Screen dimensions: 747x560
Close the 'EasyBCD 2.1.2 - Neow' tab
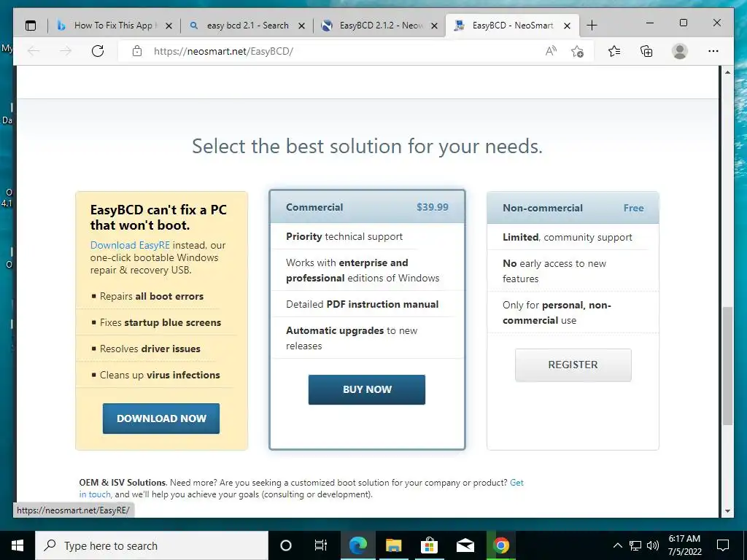pos(435,26)
